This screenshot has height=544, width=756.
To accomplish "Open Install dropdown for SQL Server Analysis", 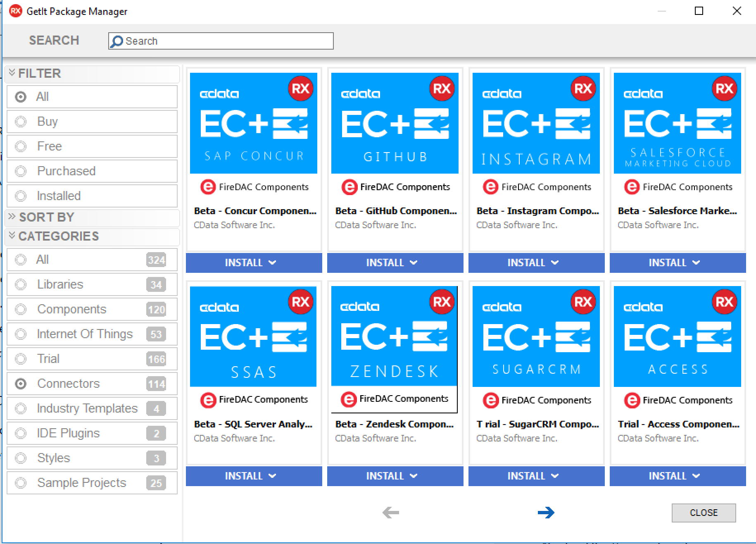I will click(x=254, y=476).
